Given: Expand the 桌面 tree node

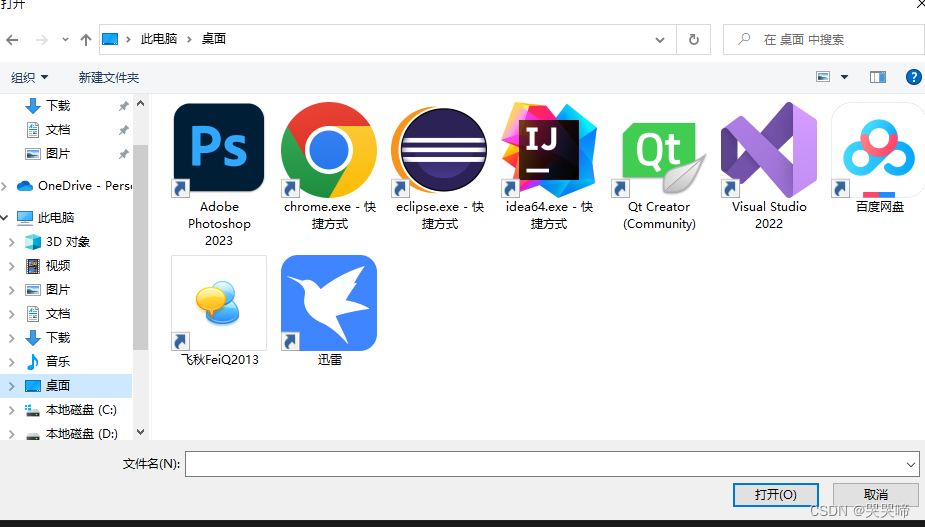Looking at the screenshot, I should 12,386.
